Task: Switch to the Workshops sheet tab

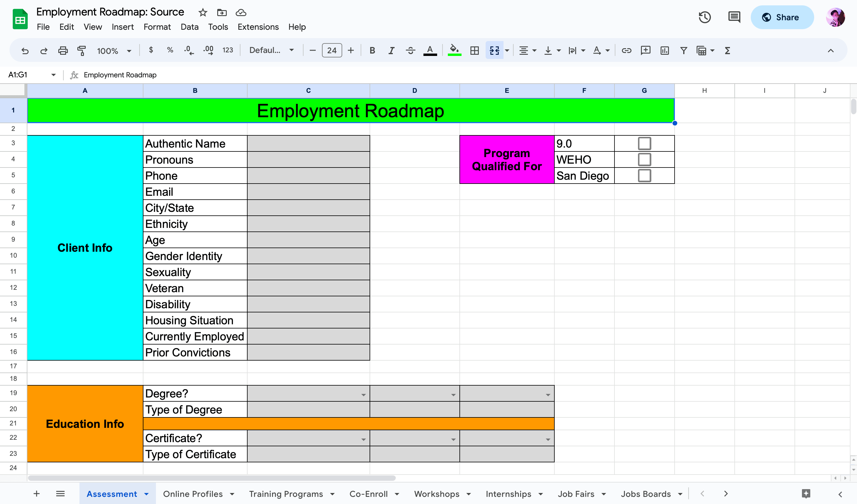Action: point(436,494)
